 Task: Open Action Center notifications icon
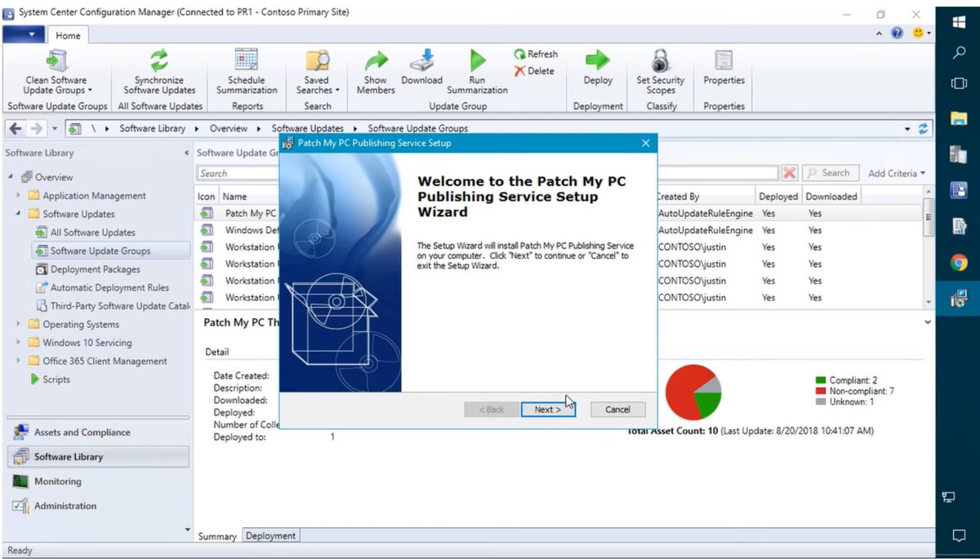[959, 535]
